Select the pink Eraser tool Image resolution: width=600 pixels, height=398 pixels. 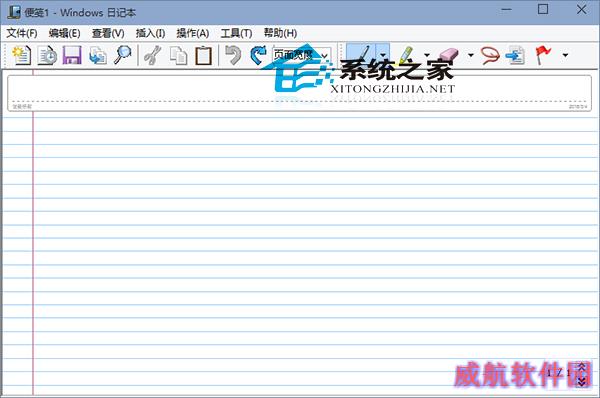click(448, 55)
